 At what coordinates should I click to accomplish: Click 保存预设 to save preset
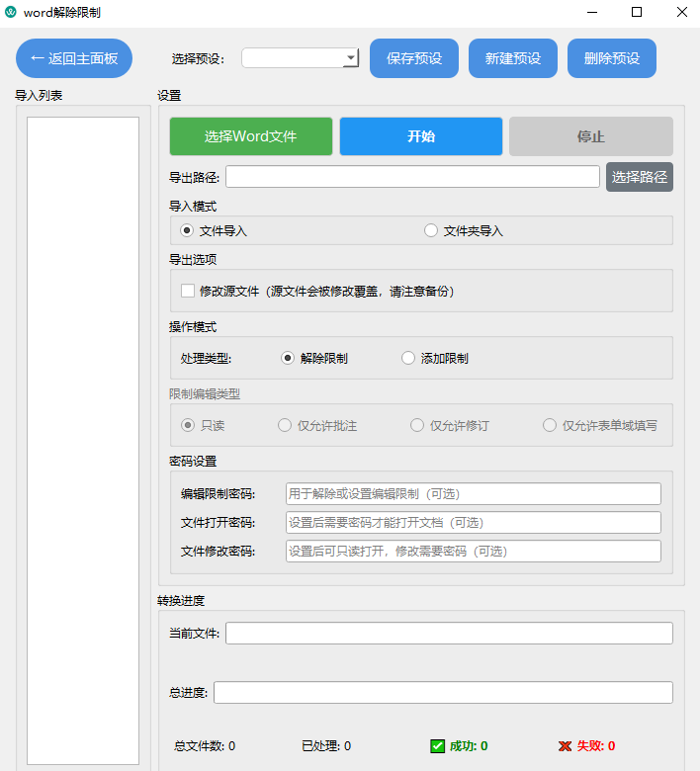pos(414,58)
